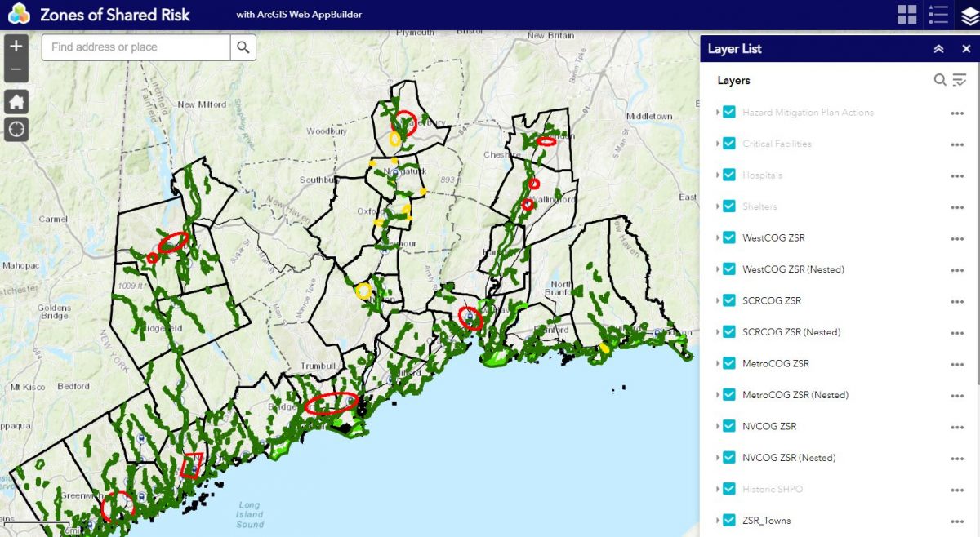
Task: Click the address search magnifier button
Action: [243, 47]
